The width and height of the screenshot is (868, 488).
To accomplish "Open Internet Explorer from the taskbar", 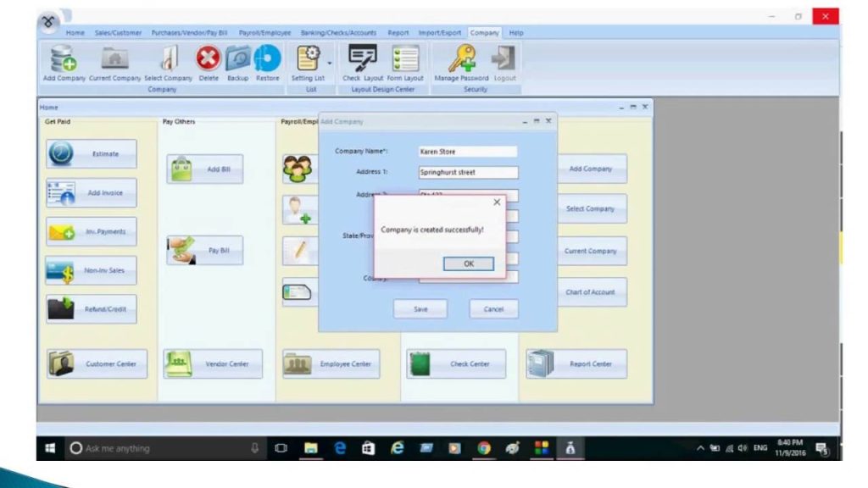I will (398, 448).
